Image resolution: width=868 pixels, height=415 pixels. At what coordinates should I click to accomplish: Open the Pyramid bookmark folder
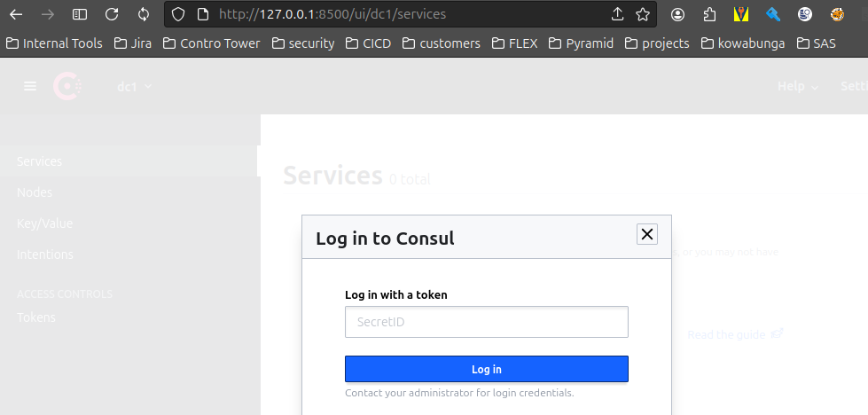[x=581, y=43]
